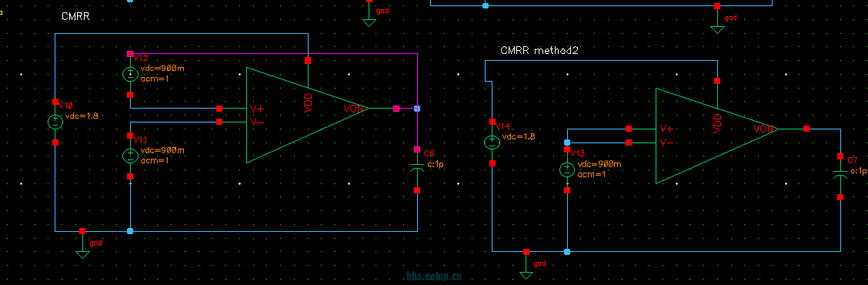Viewport: 868px width, 285px height.
Task: Click the V− pin label on the CMRR op-amp
Action: tap(256, 122)
